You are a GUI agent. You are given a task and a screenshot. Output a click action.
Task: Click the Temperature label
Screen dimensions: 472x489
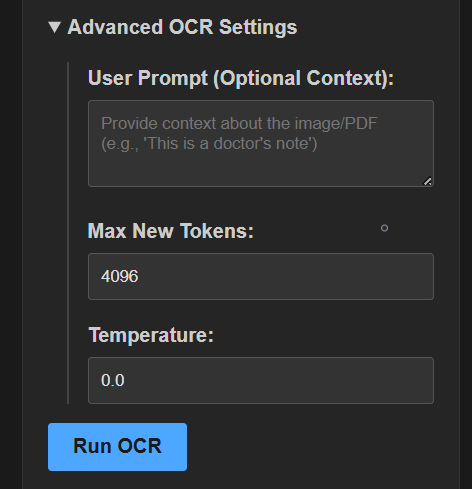tap(151, 335)
